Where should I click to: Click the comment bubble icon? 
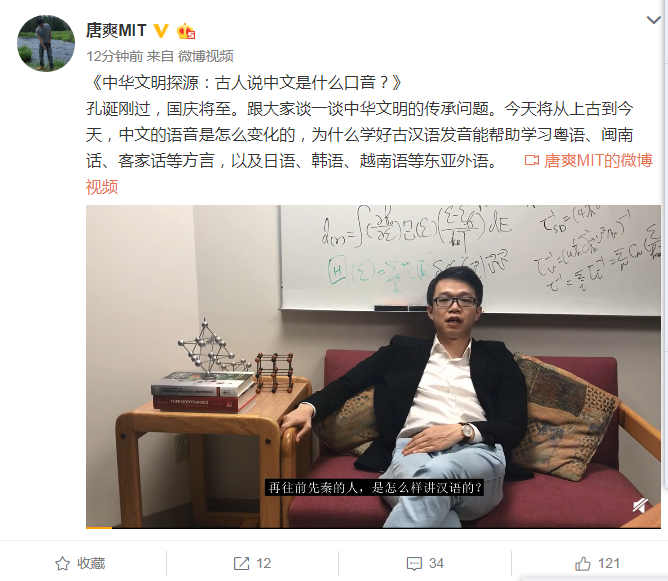click(414, 564)
